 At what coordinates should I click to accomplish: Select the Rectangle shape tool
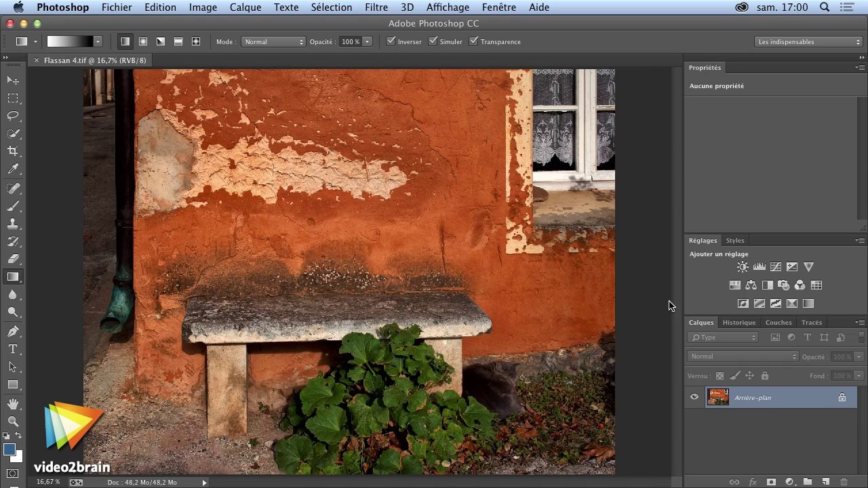tap(13, 384)
